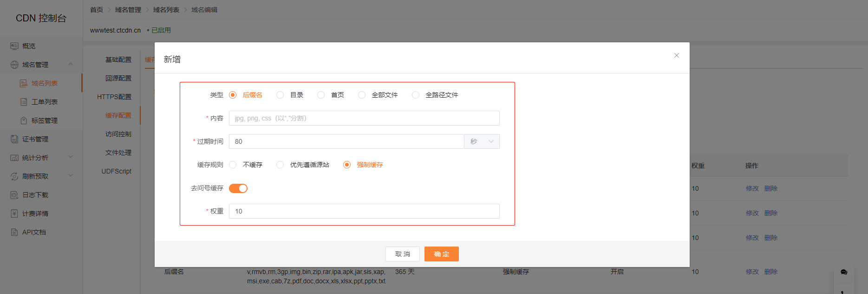Image resolution: width=868 pixels, height=294 pixels.
Task: Open the chat support bubble icon
Action: coord(844,272)
